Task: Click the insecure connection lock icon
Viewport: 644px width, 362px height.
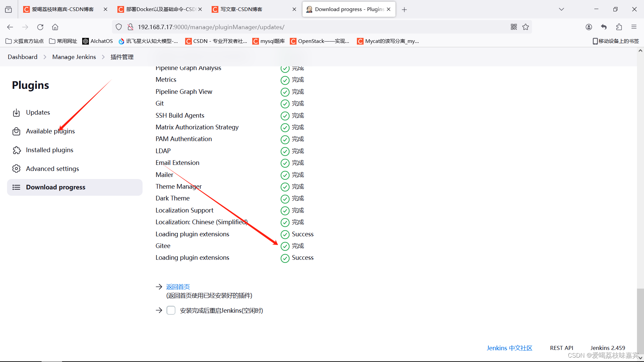Action: coord(130,27)
